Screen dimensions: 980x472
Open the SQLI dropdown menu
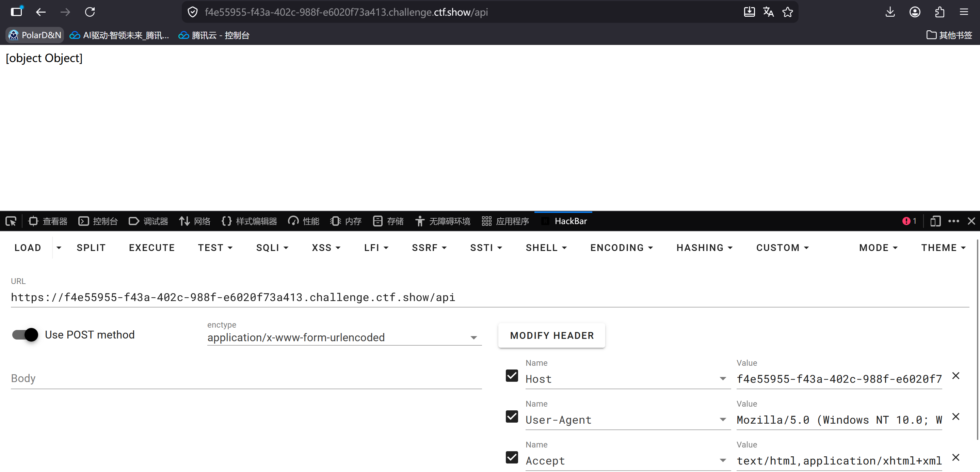[x=272, y=248]
